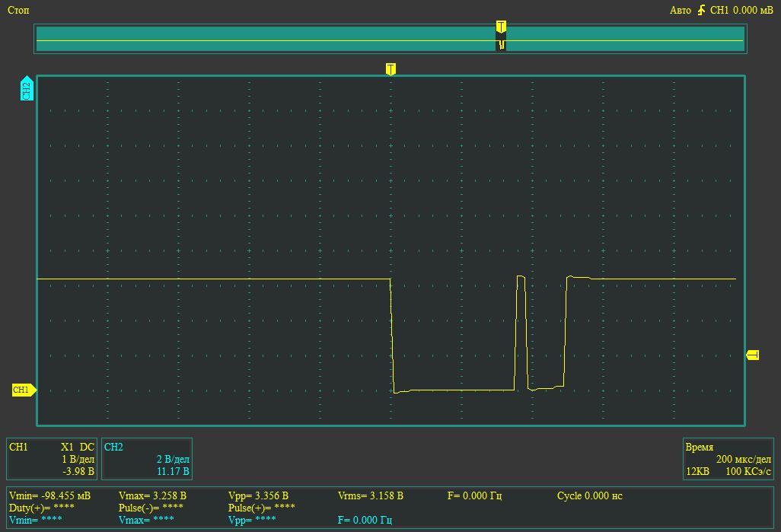Click the waveform memory overview bar
Image resolution: width=781 pixels, height=532 pixels.
tap(390, 39)
